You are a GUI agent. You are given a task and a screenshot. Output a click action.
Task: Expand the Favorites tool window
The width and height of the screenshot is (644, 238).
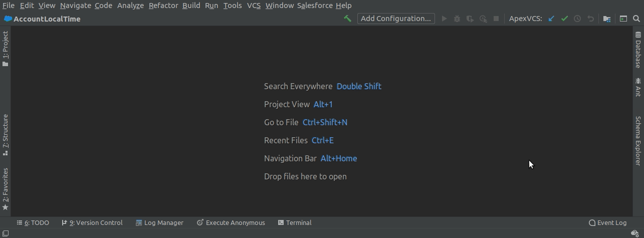coord(6,189)
